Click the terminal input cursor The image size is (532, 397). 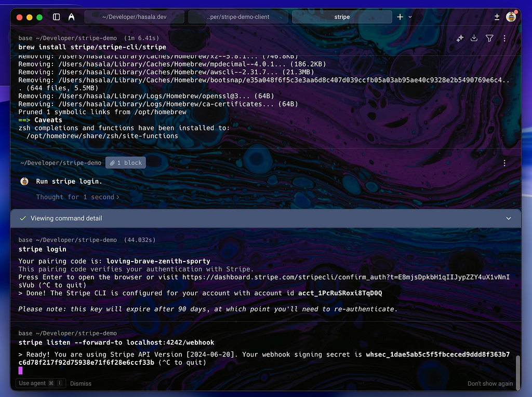pos(20,371)
